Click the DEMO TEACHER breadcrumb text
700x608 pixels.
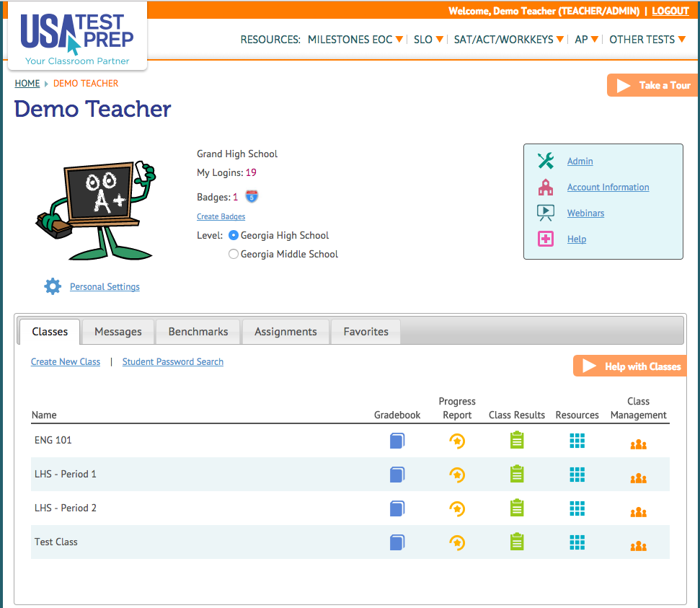pos(86,84)
